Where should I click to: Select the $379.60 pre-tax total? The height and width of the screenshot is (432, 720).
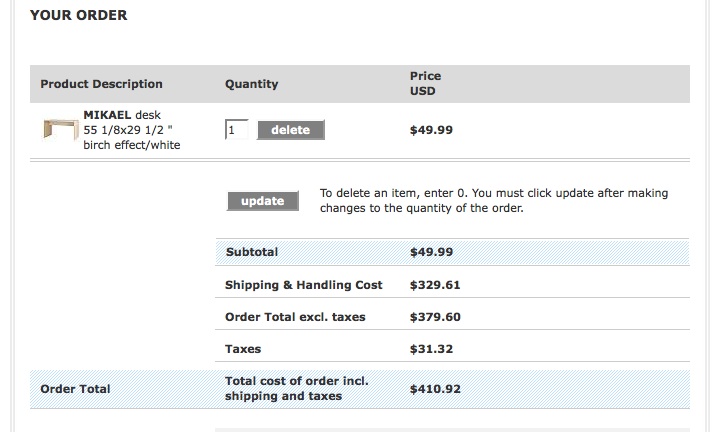(435, 317)
